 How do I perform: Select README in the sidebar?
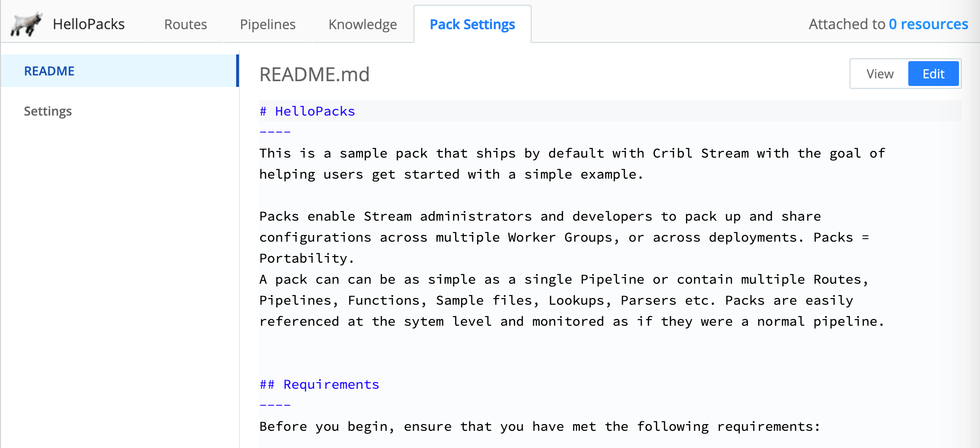click(x=49, y=71)
